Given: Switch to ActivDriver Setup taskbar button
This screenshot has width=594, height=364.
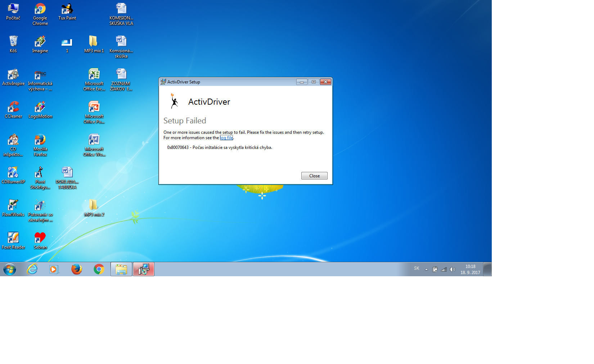Looking at the screenshot, I should (x=144, y=269).
